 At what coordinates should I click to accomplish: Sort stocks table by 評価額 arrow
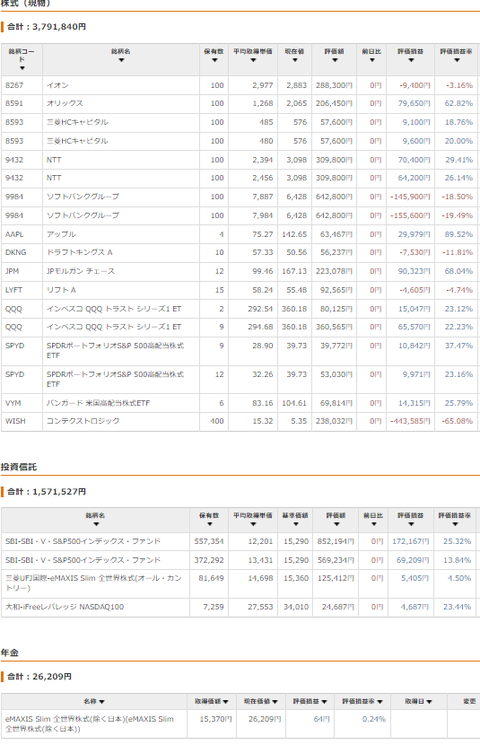(x=335, y=60)
